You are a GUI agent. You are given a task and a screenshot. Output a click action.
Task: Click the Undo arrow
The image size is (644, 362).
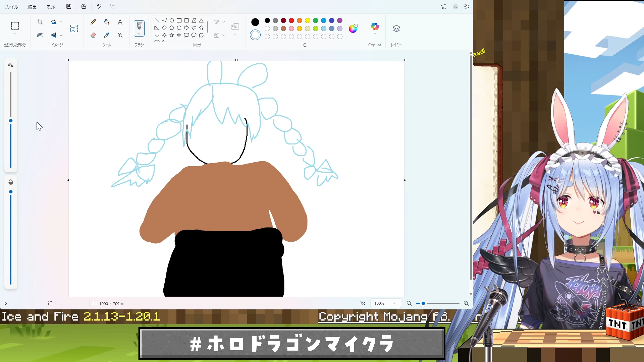coord(99,6)
